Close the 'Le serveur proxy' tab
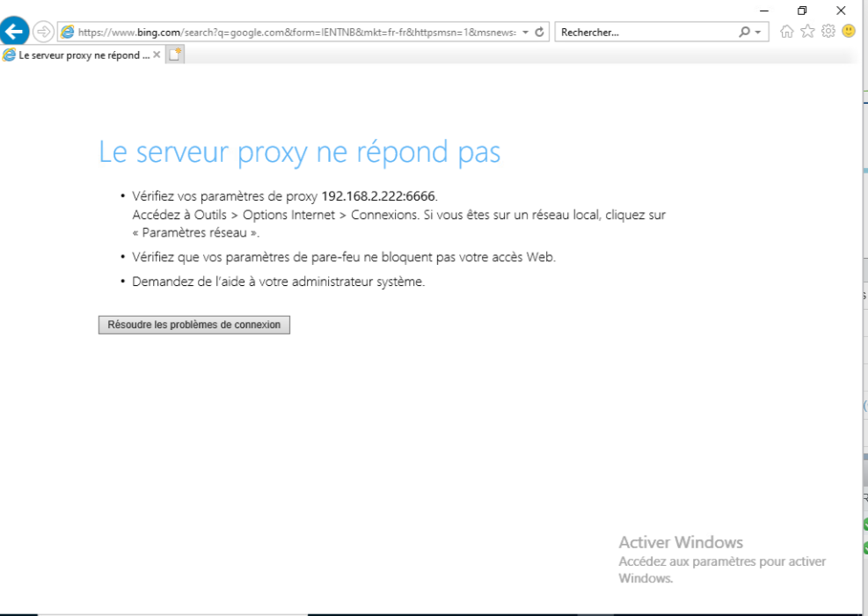The width and height of the screenshot is (868, 616). tap(157, 55)
